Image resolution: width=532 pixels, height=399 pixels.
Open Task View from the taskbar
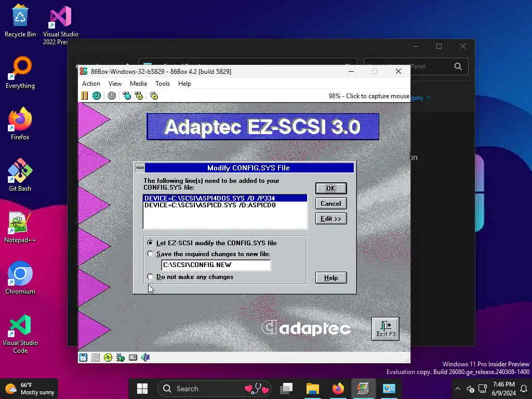(x=287, y=389)
